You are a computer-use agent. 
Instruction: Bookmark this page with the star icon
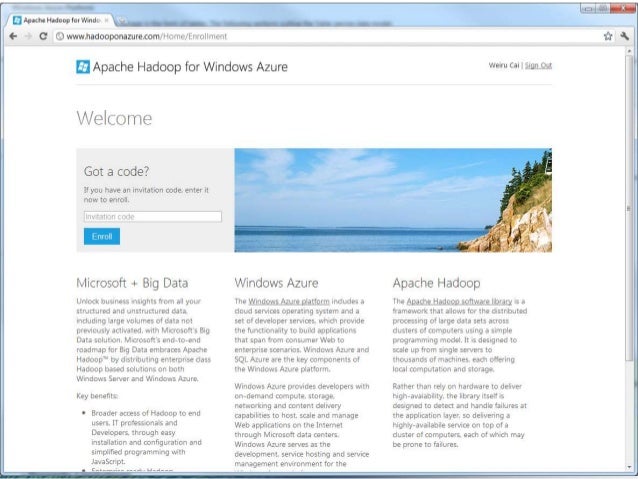(608, 36)
